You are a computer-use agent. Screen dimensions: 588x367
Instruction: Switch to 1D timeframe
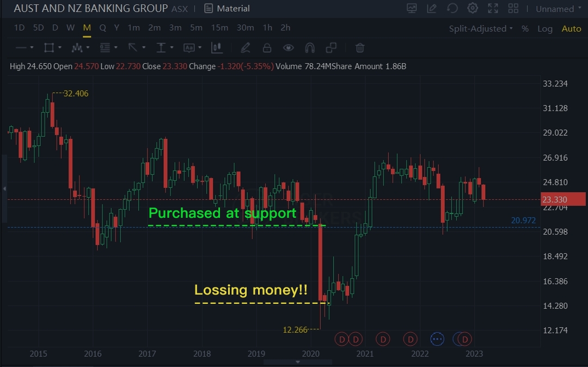pyautogui.click(x=19, y=28)
